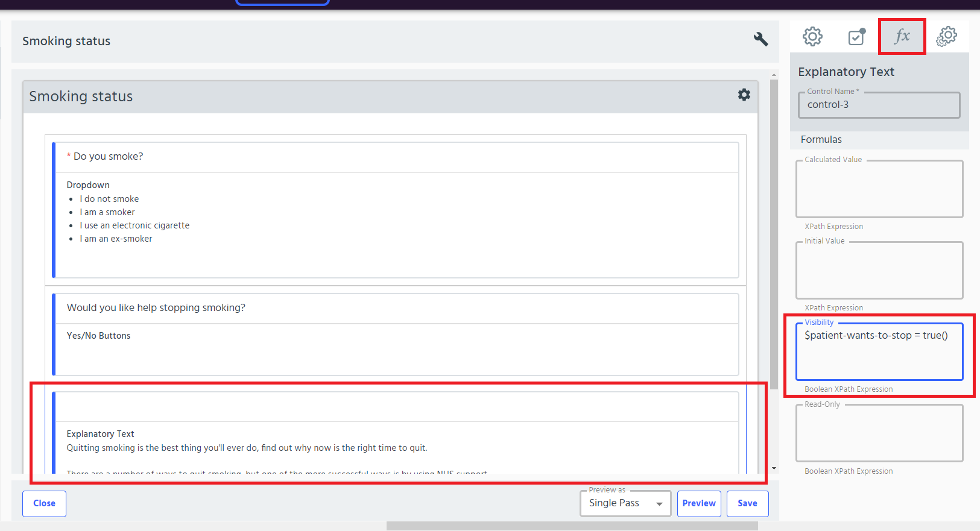Image resolution: width=980 pixels, height=531 pixels.
Task: Click the Calculated Value expression box
Action: [x=879, y=189]
